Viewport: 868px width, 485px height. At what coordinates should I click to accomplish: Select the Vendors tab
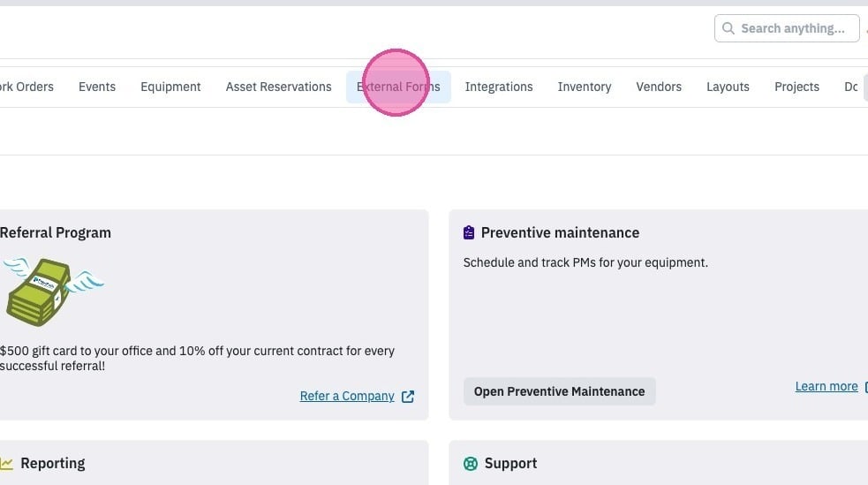pyautogui.click(x=659, y=87)
